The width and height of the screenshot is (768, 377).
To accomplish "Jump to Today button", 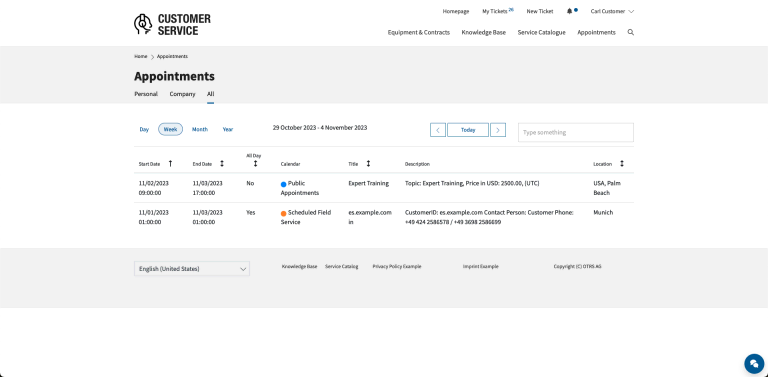I will [x=468, y=130].
